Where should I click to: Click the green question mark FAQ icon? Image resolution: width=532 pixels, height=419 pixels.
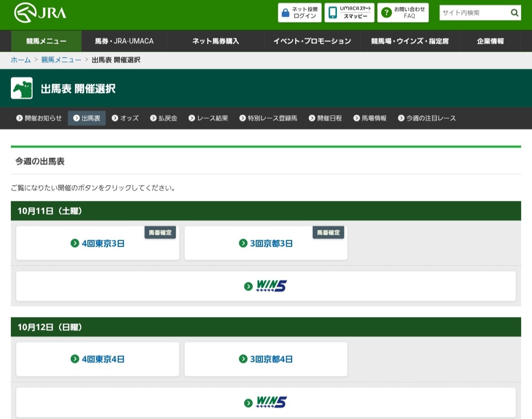pyautogui.click(x=387, y=13)
